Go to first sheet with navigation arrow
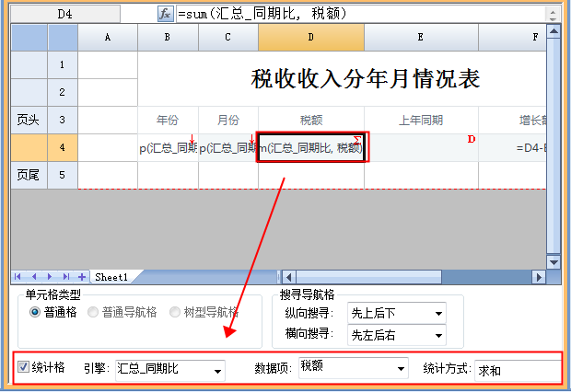 point(18,276)
